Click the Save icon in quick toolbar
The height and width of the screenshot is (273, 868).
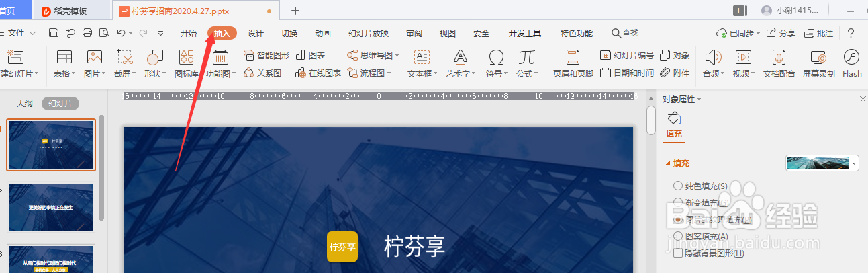[54, 33]
